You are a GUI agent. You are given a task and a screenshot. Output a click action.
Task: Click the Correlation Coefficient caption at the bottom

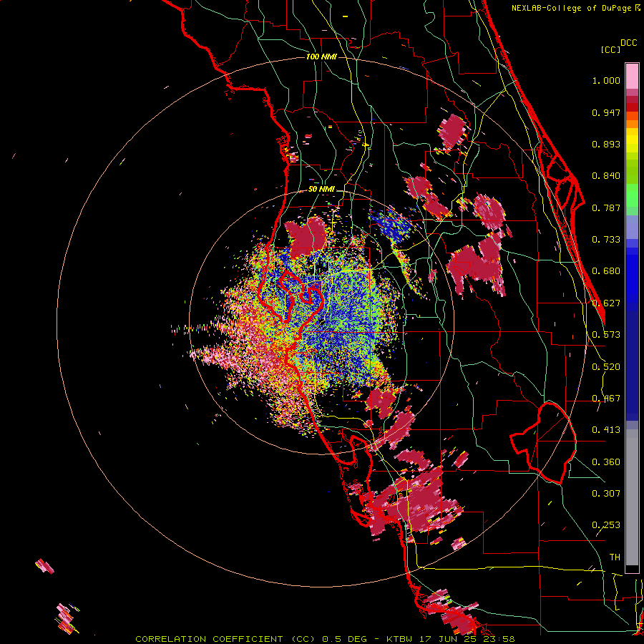click(325, 639)
